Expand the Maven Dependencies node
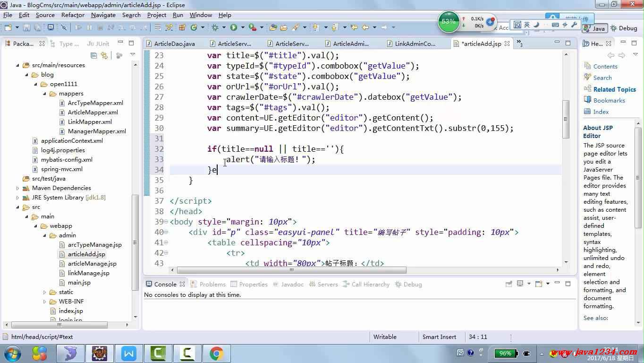 click(18, 188)
